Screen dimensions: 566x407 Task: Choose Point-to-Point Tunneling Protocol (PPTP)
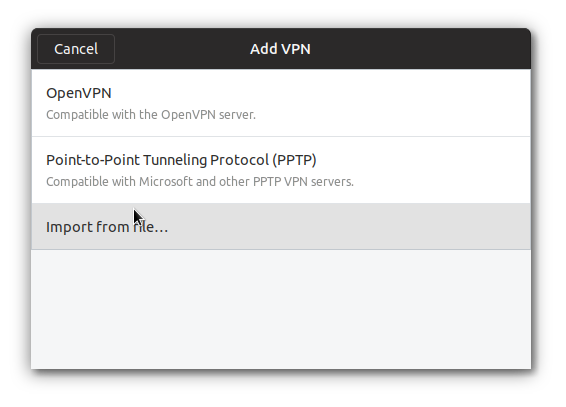pyautogui.click(x=281, y=170)
